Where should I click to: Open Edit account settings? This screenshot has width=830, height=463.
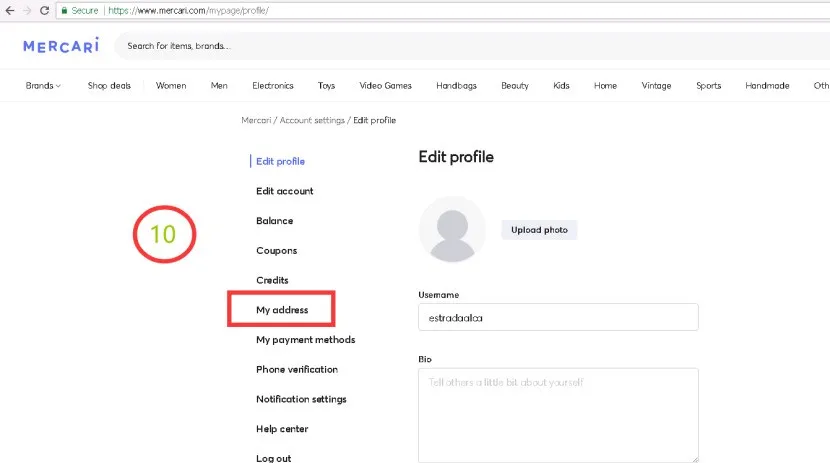pyautogui.click(x=285, y=191)
